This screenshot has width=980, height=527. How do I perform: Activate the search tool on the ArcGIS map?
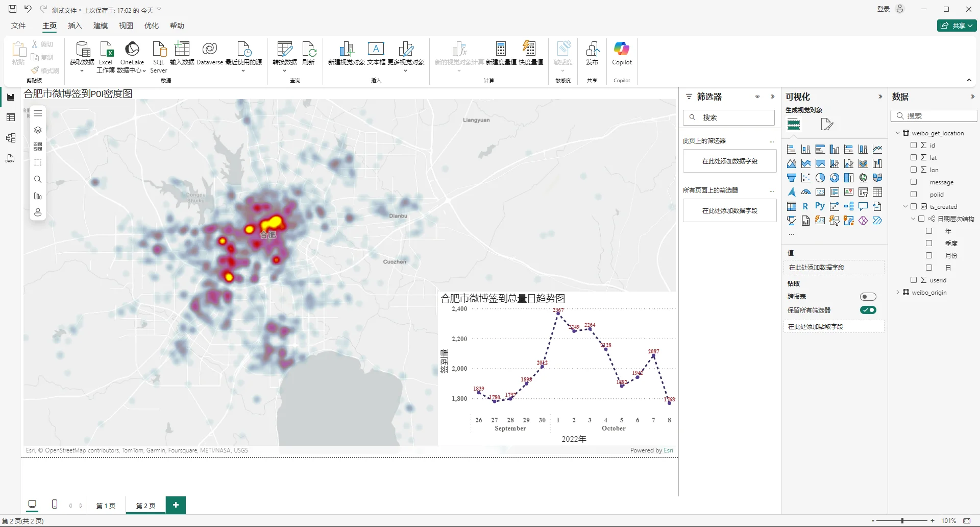click(x=37, y=179)
